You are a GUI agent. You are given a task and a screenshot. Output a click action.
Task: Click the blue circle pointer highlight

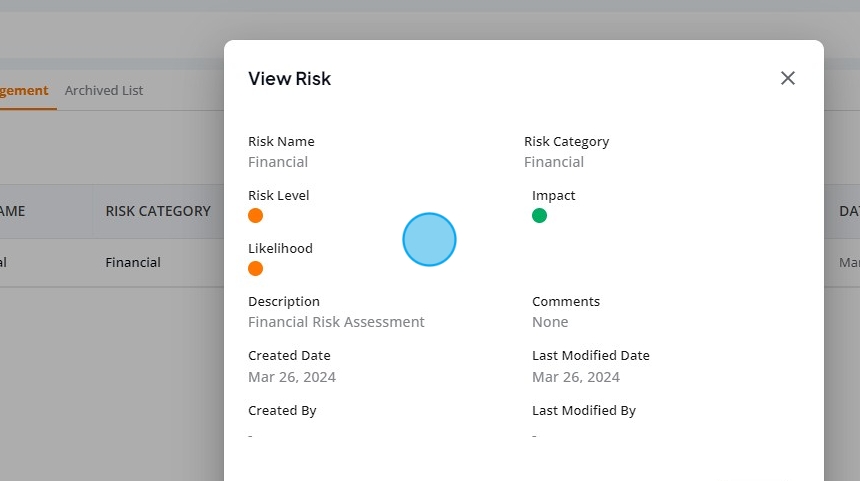[429, 240]
